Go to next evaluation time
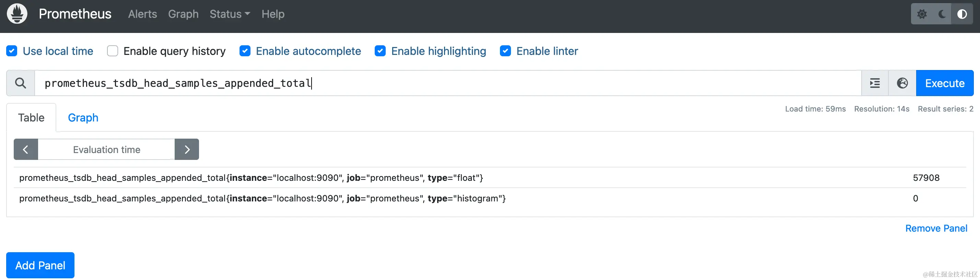The image size is (980, 280). coord(187,150)
